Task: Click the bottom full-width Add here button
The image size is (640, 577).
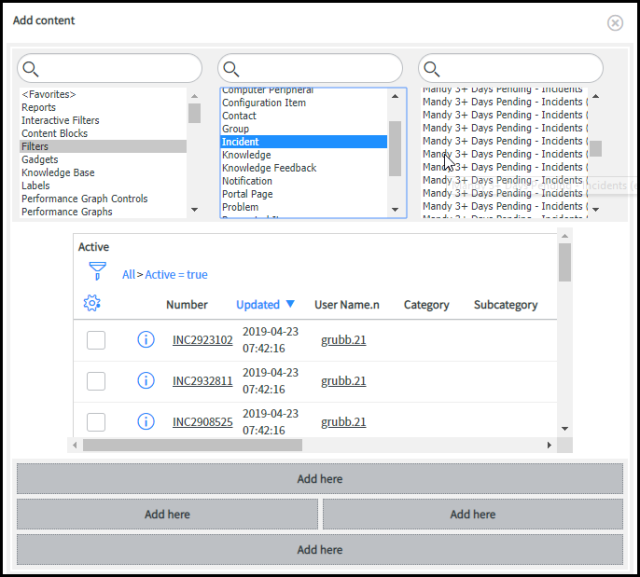Action: tap(320, 550)
